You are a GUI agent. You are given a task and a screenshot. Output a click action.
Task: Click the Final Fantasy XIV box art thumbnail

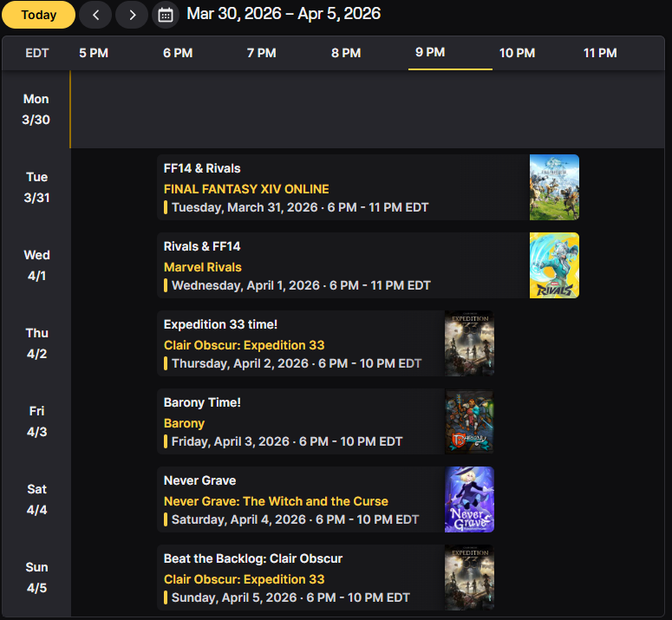[x=554, y=187]
